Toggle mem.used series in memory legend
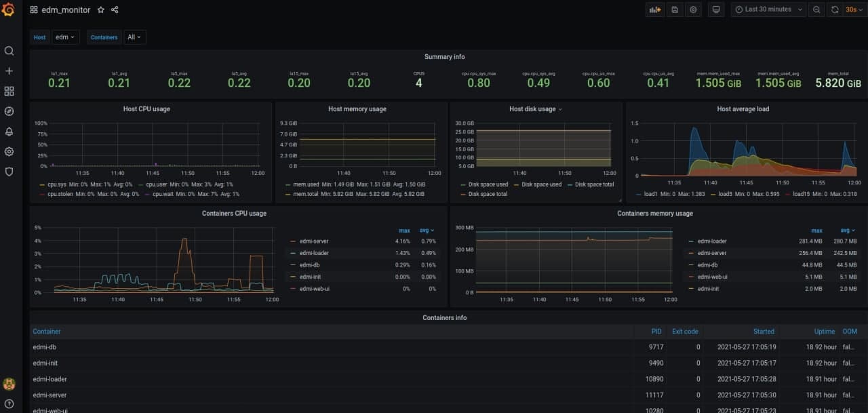The width and height of the screenshot is (868, 413). (307, 184)
